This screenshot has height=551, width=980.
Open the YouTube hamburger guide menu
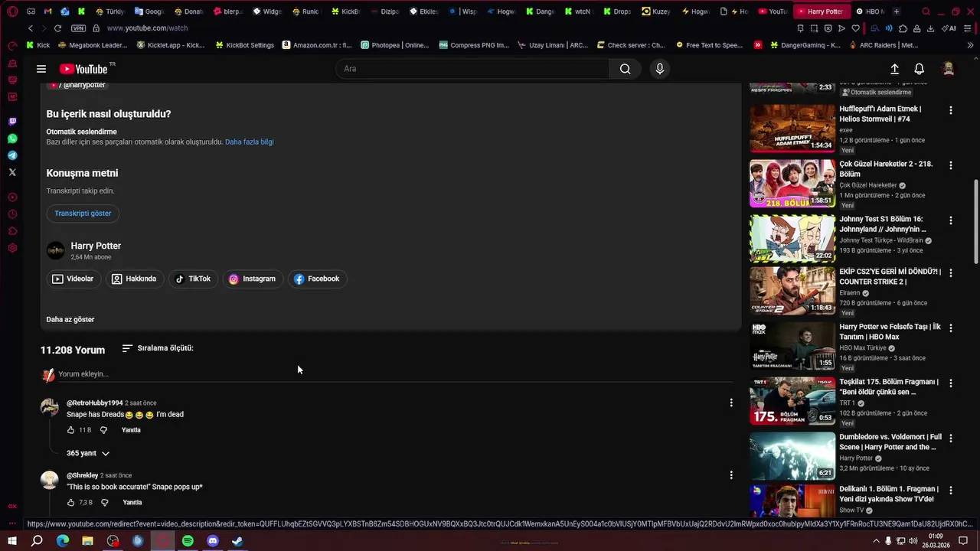coord(41,69)
